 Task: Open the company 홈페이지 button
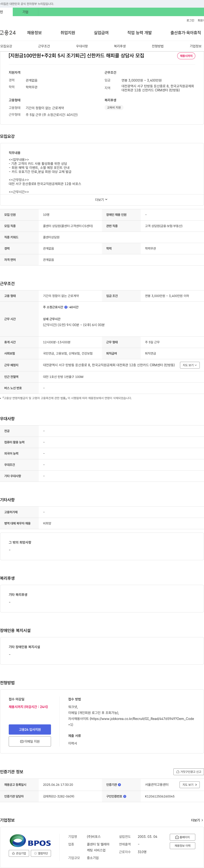tap(182, 837)
